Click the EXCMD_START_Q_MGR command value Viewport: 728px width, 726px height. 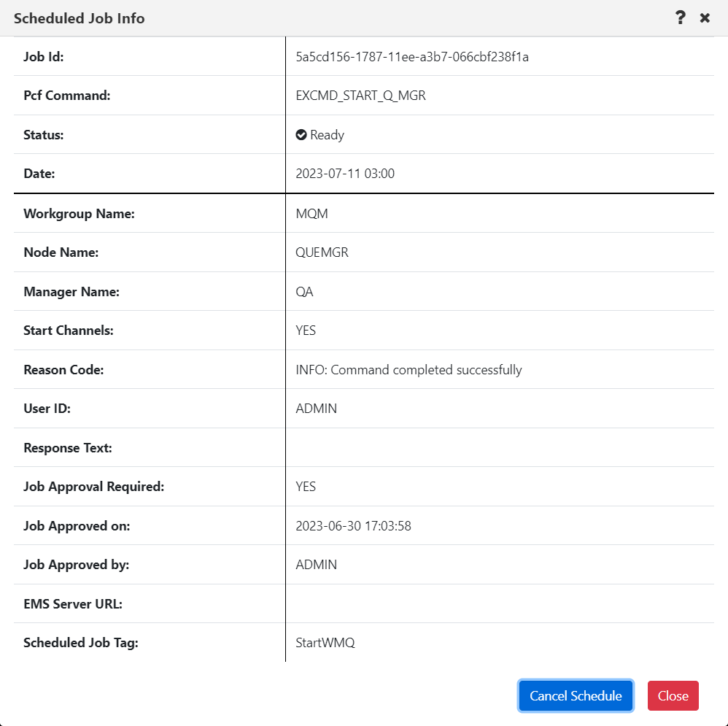click(361, 96)
